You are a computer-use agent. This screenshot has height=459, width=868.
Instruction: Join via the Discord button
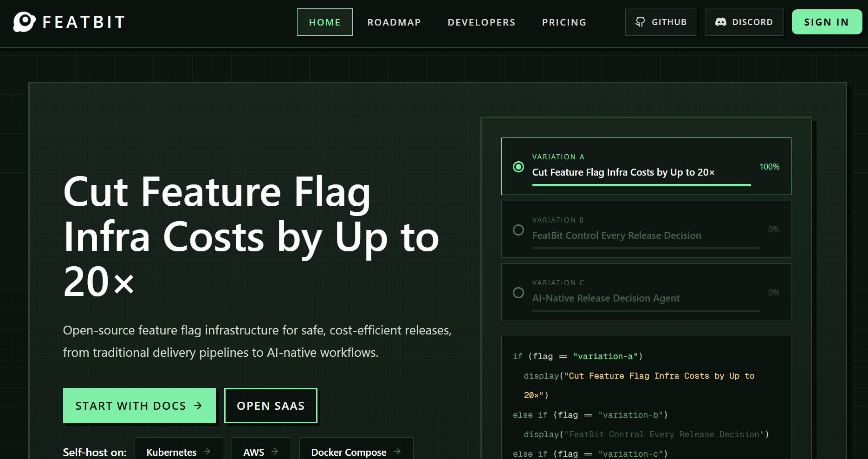tap(744, 22)
